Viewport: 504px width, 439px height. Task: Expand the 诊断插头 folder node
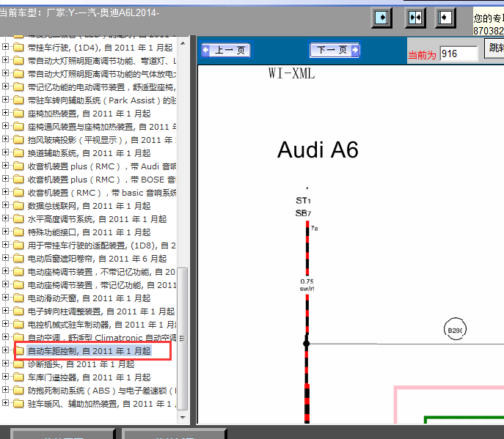5,364
